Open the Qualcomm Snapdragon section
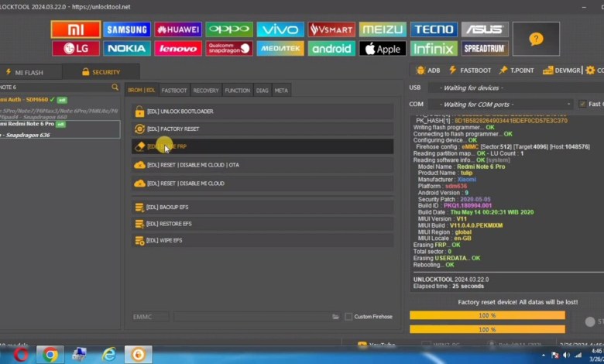Screen dimensions: 604x364 point(229,49)
